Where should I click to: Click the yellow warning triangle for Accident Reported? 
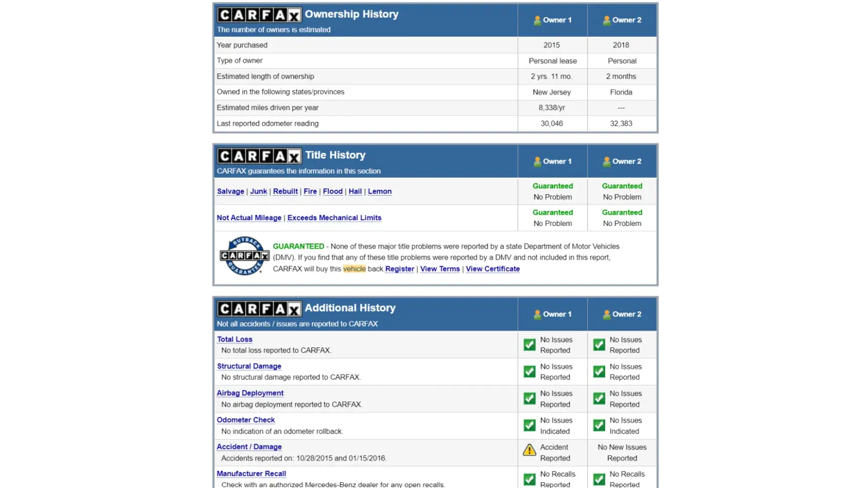(530, 450)
